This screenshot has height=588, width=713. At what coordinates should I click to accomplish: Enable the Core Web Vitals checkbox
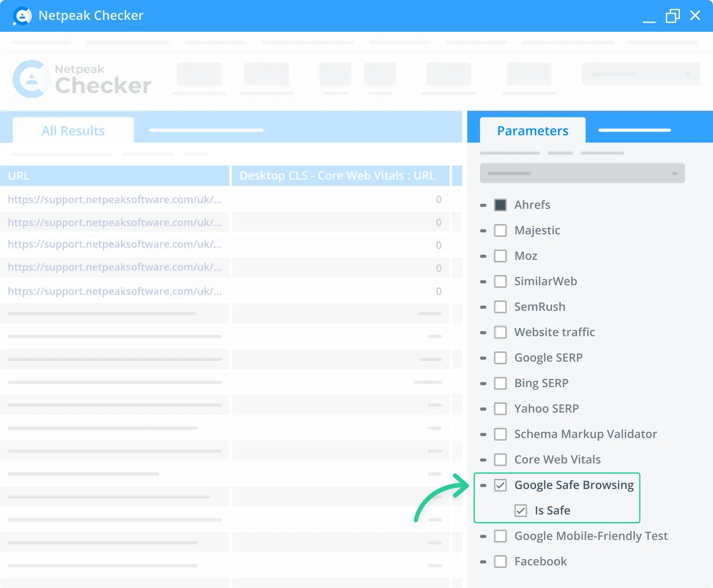point(500,460)
